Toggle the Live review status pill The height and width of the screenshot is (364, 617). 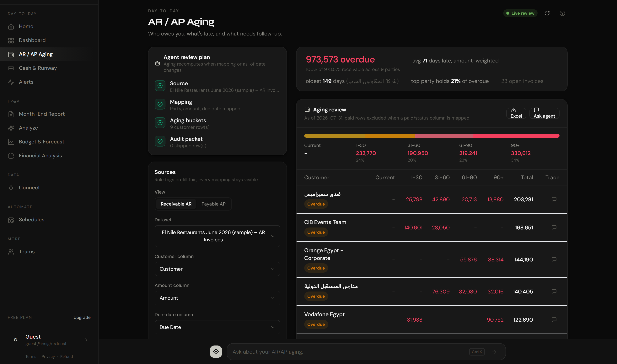coord(520,13)
